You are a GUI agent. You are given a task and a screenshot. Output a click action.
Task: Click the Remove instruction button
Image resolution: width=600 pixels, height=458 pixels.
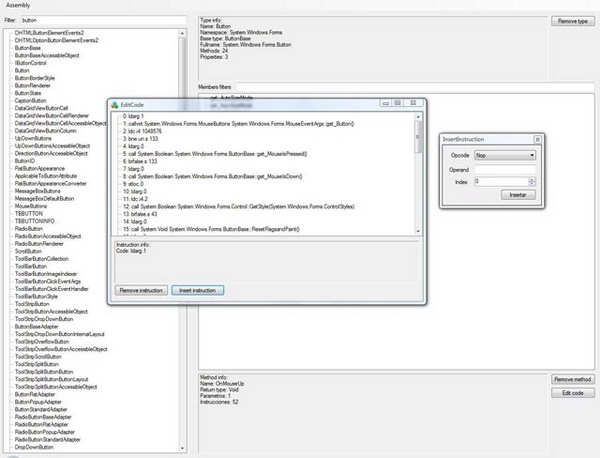coord(143,290)
